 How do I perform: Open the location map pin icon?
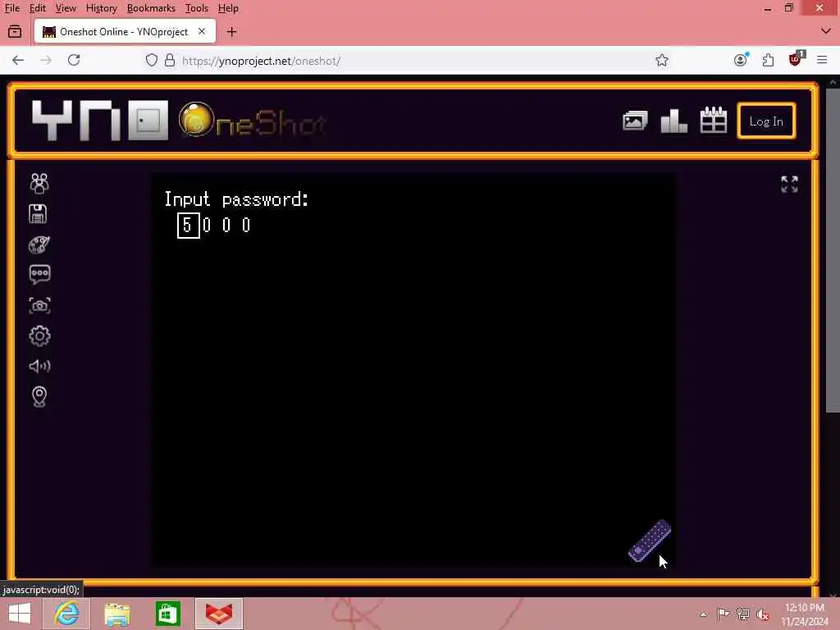tap(39, 397)
